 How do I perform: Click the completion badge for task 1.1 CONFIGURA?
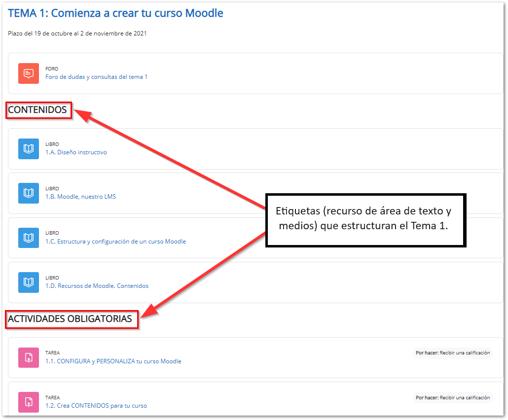point(453,353)
